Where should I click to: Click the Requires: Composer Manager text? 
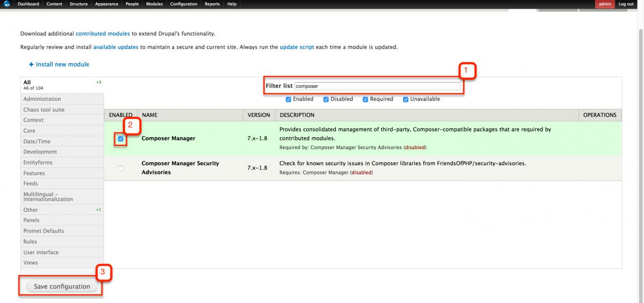[x=326, y=173]
